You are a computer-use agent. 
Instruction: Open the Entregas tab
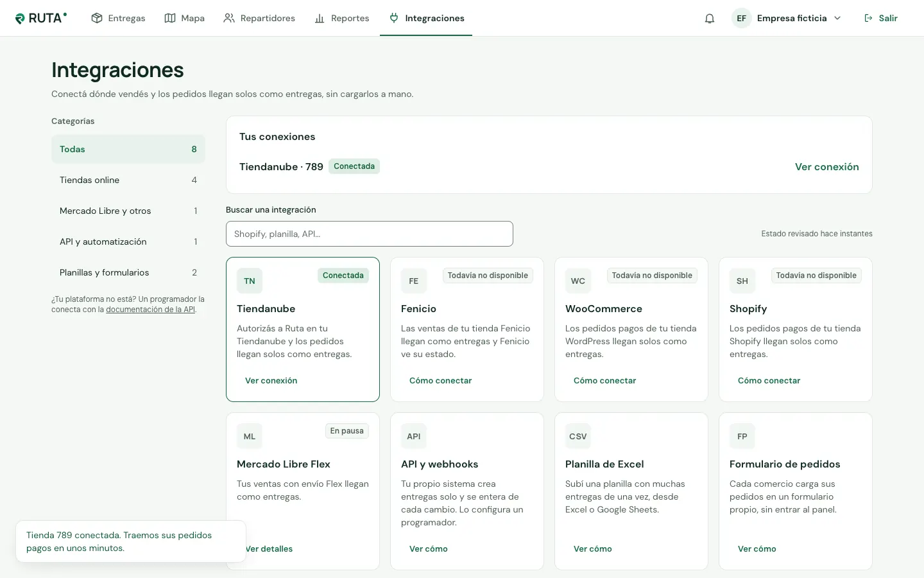[x=118, y=18]
